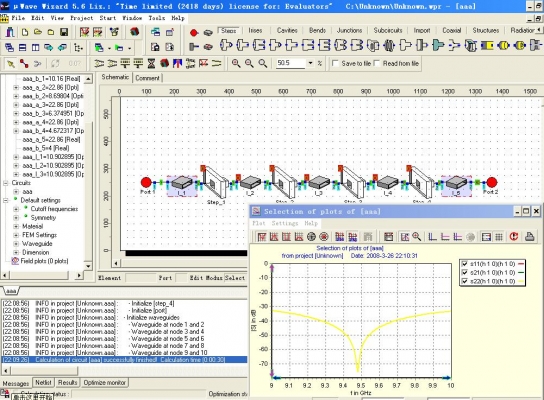The image size is (544, 400).
Task: Open the Coaxial element palette tab
Action: (x=451, y=31)
